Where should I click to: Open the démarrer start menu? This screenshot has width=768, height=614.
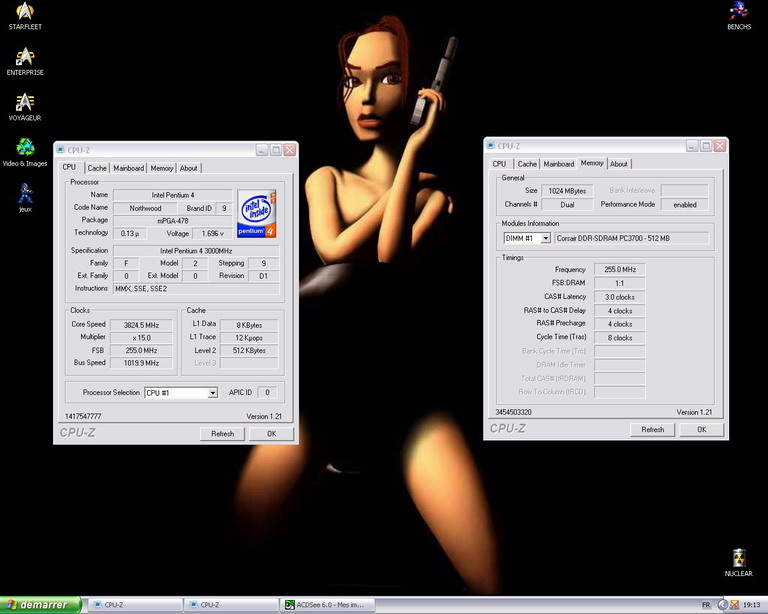click(41, 605)
